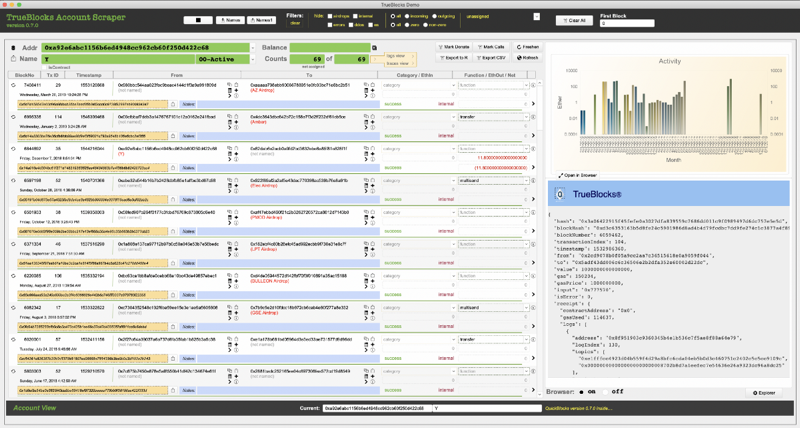Click clipboard icon beside hash of block 6995338
Screen dimensions: 800x428
pos(173,136)
